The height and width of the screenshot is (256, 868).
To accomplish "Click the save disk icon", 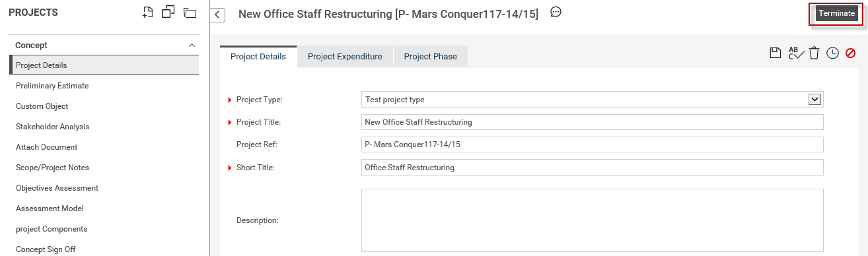I will [776, 53].
